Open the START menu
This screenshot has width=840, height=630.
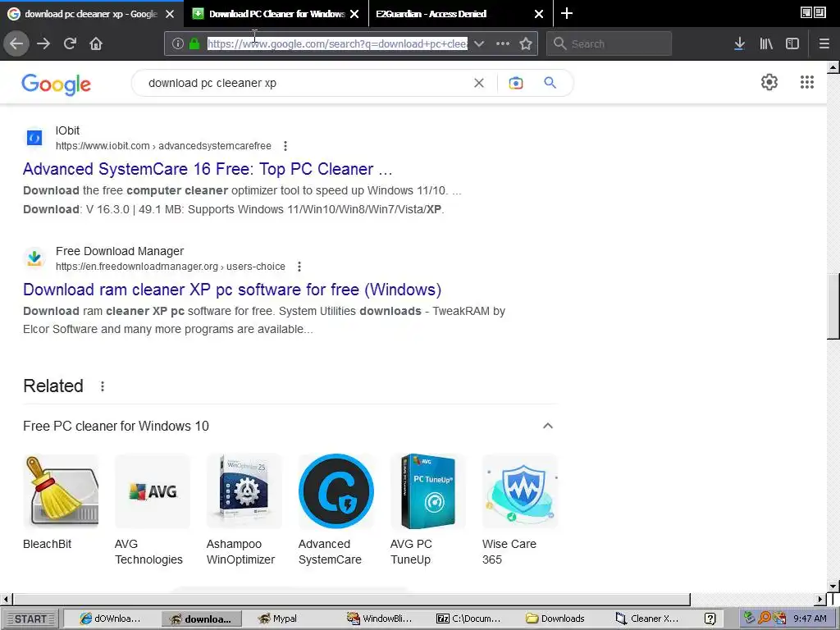tap(30, 619)
